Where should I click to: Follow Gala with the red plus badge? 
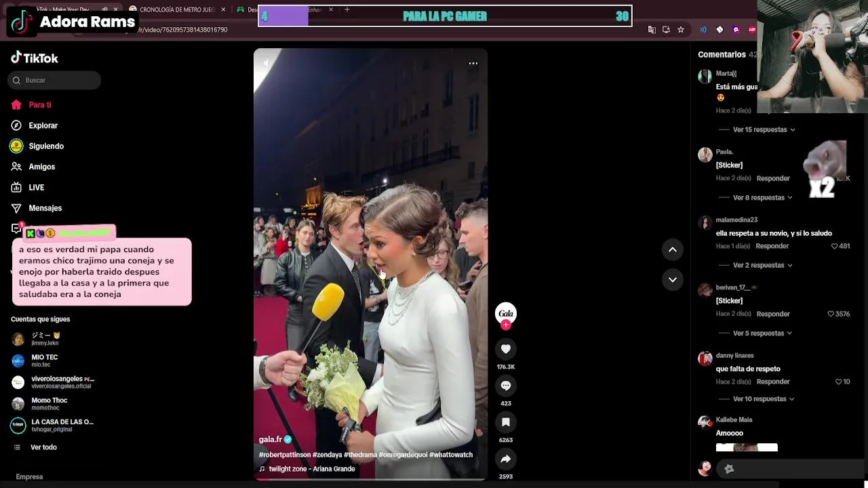506,325
